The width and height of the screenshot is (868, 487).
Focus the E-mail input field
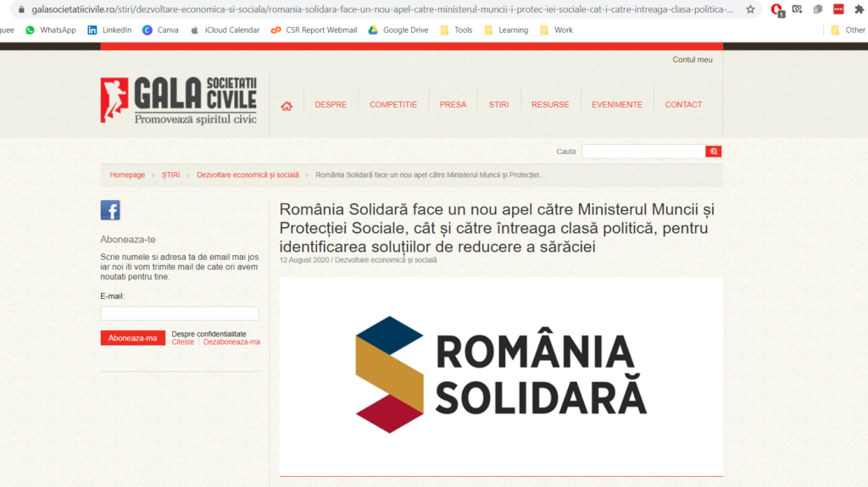(180, 313)
